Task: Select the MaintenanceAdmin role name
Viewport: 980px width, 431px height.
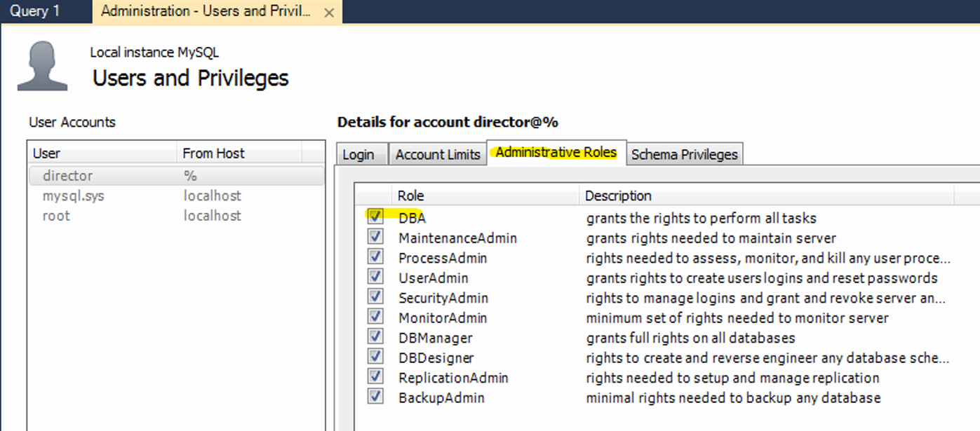Action: [457, 238]
